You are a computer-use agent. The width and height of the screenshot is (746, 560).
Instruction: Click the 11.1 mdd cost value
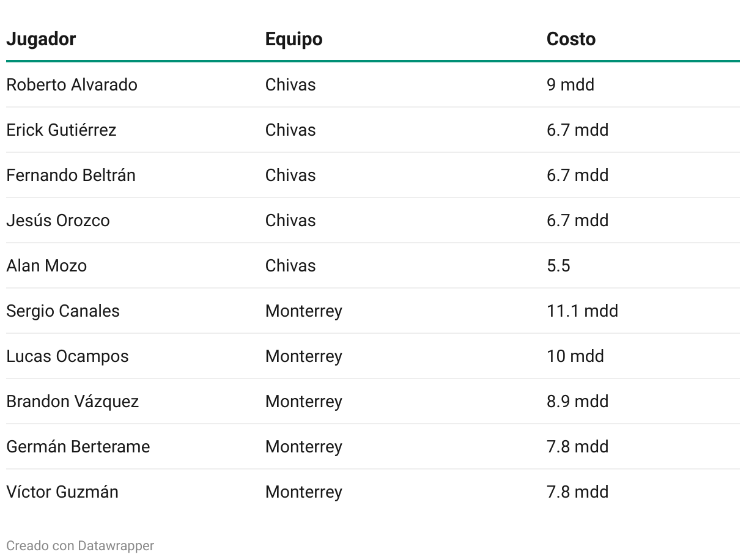[582, 311]
